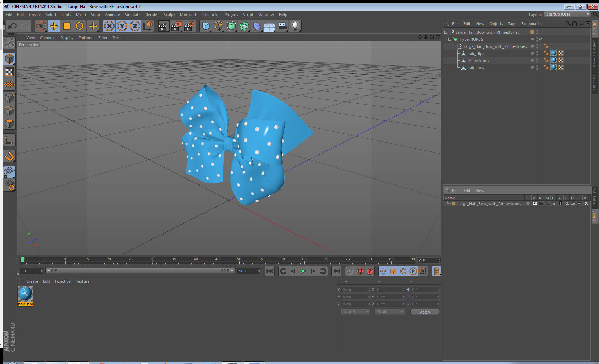Open the spline pen tools
The height and width of the screenshot is (364, 599).
pyautogui.click(x=219, y=26)
